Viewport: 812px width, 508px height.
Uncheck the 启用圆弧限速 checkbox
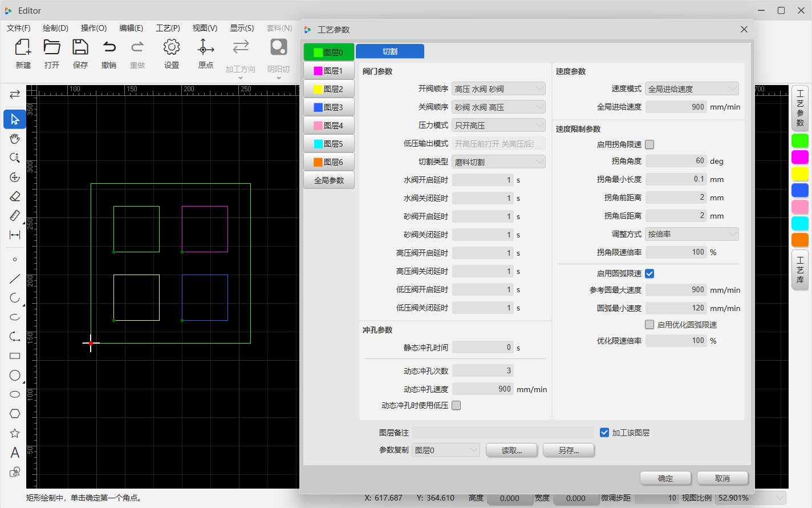(x=649, y=273)
